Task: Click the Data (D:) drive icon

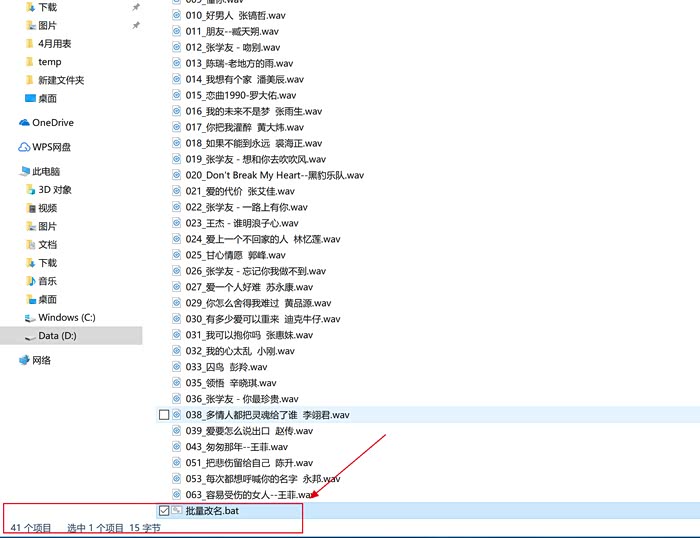Action: pos(30,337)
